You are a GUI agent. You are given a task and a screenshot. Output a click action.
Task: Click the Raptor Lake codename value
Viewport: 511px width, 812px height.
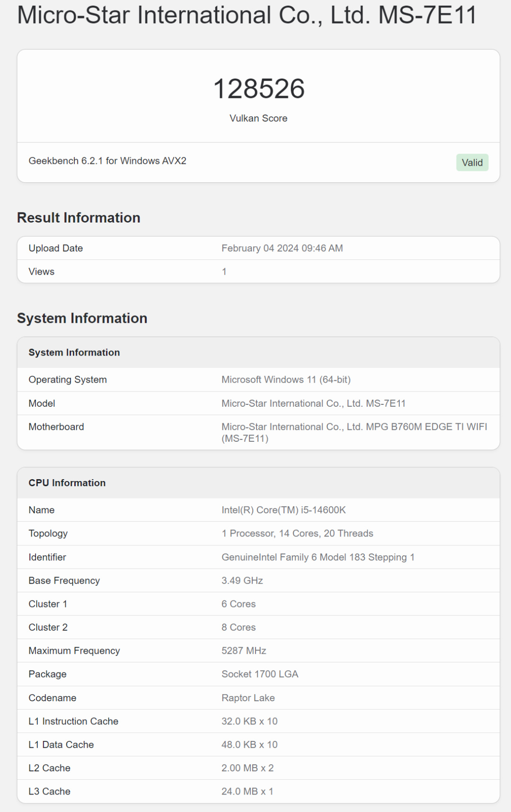(x=248, y=698)
